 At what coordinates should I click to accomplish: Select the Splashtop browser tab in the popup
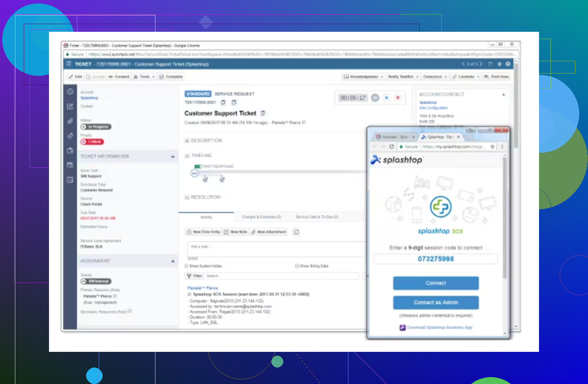click(x=440, y=137)
